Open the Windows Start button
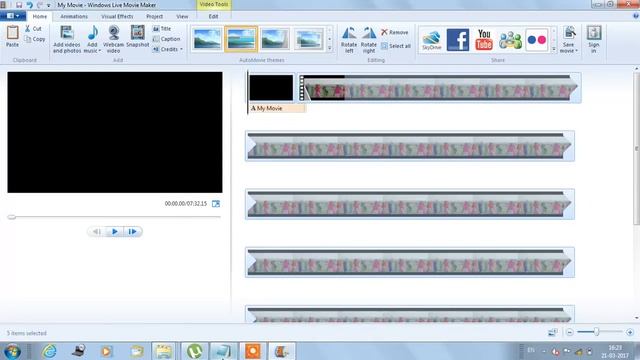The image size is (640, 360). (x=13, y=351)
